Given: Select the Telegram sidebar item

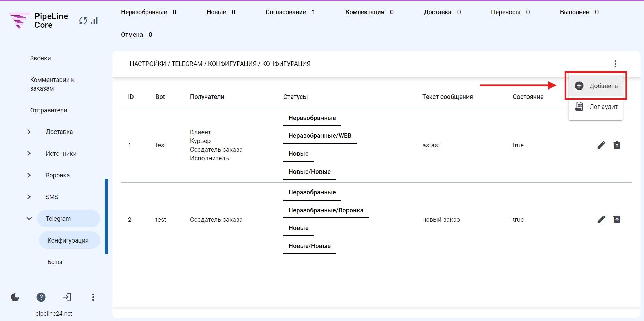Looking at the screenshot, I should point(68,219).
